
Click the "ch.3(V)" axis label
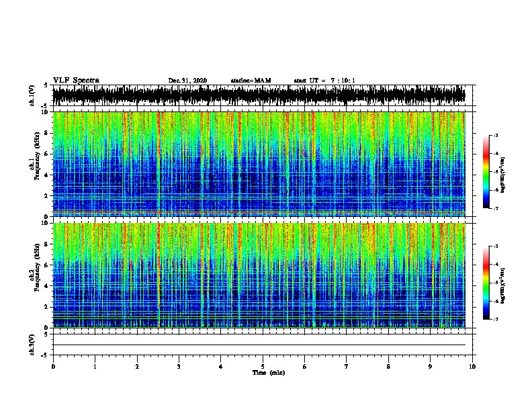pyautogui.click(x=32, y=345)
